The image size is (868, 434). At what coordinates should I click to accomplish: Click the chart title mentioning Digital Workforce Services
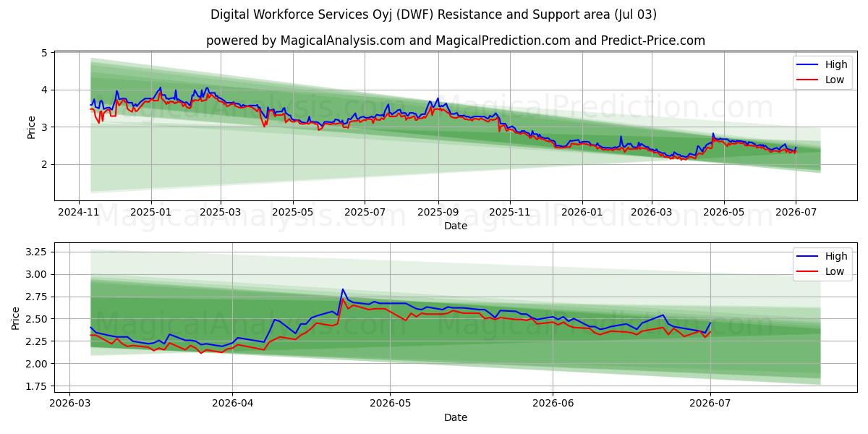[x=434, y=14]
